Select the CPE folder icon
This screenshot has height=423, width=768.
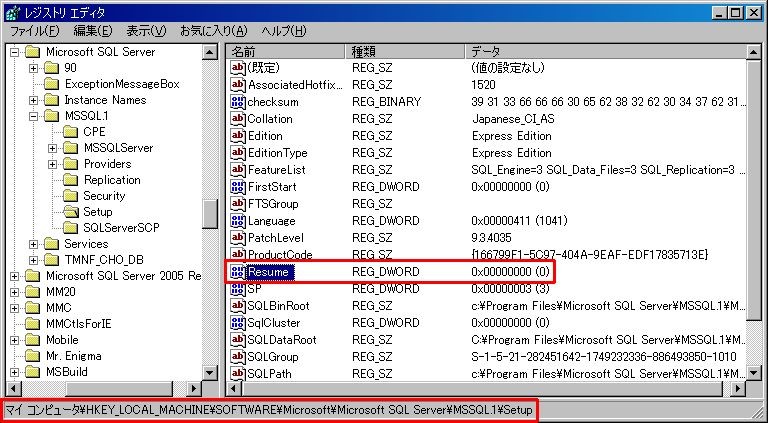pos(71,132)
